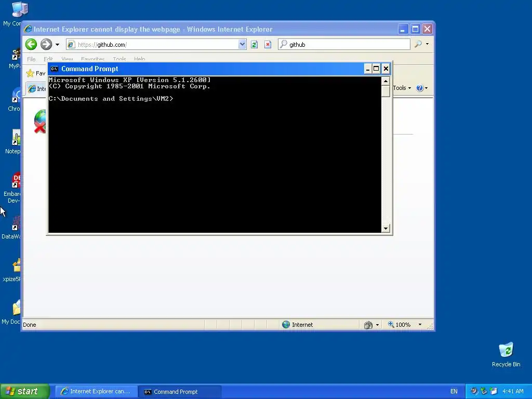Screen dimensions: 532x399
Task: Click the Command Prompt title bar icon
Action: pyautogui.click(x=54, y=69)
